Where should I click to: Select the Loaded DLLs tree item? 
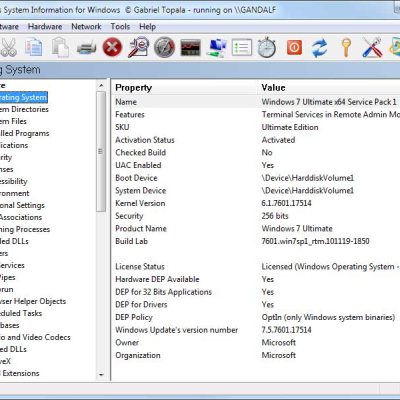point(14,241)
